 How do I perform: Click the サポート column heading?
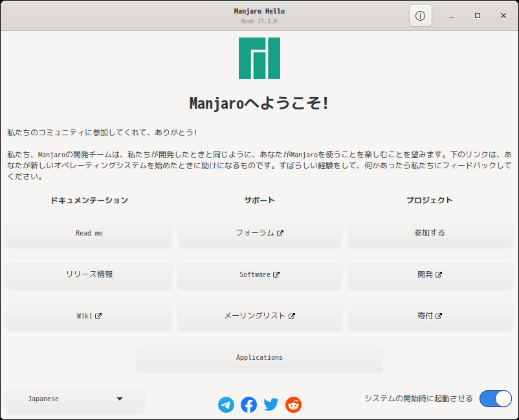click(x=259, y=200)
